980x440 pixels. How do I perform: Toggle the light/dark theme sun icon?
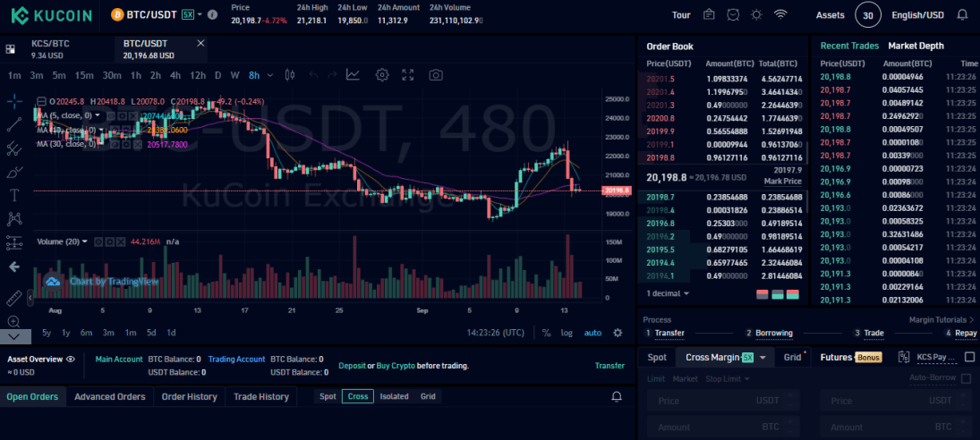757,15
